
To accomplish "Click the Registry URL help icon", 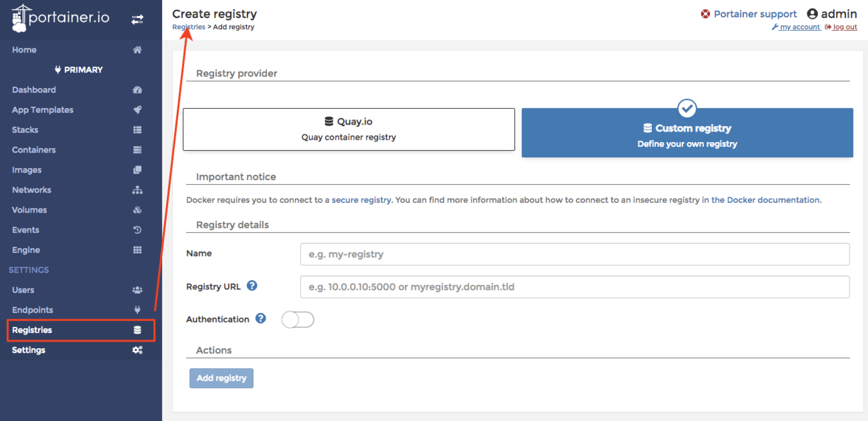I will (x=252, y=286).
